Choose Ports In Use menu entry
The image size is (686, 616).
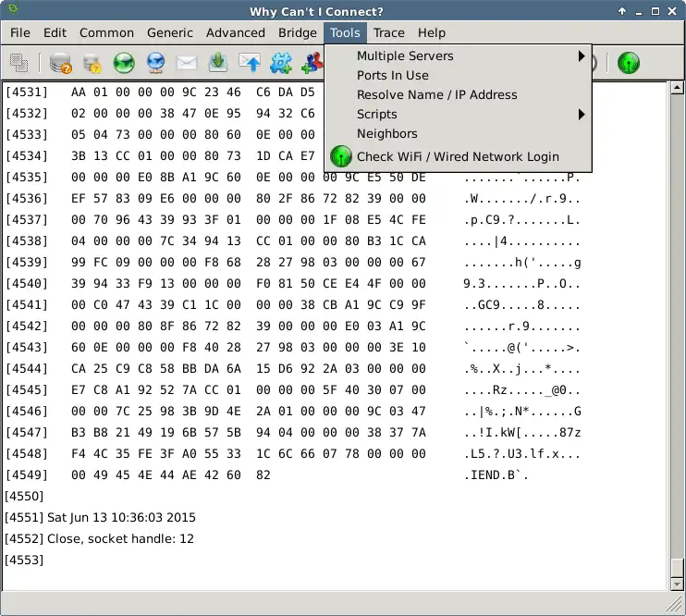point(458,75)
